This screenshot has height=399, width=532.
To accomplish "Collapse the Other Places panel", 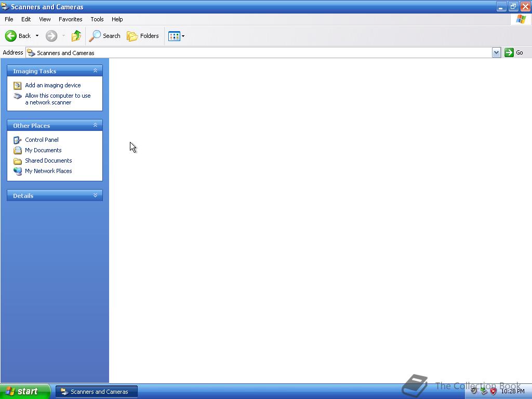I will (96, 125).
